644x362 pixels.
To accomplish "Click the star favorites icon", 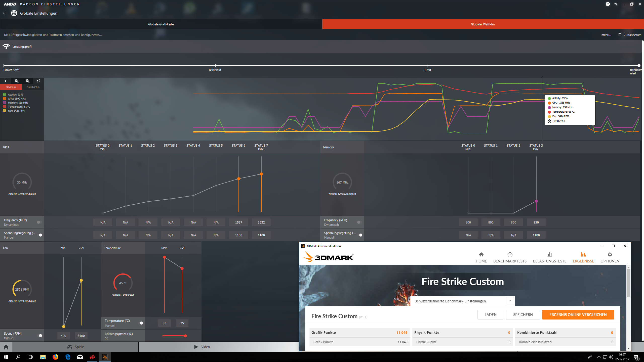I will (616, 4).
